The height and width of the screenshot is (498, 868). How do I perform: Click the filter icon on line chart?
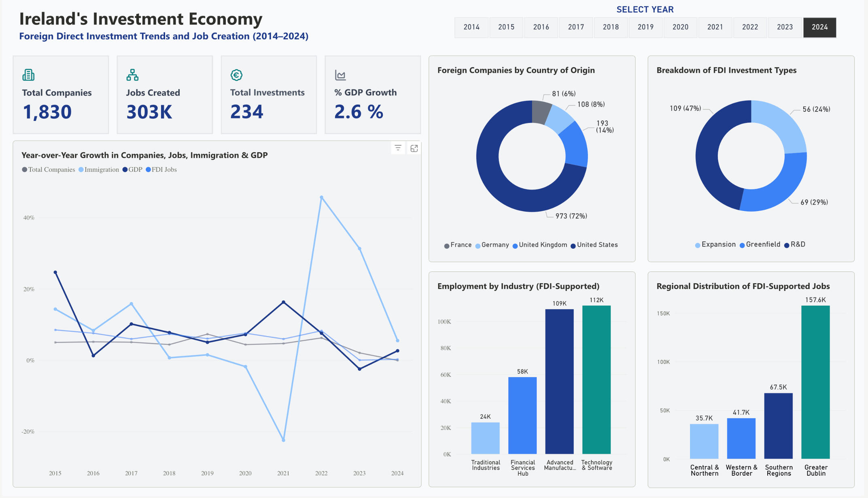[x=398, y=148]
